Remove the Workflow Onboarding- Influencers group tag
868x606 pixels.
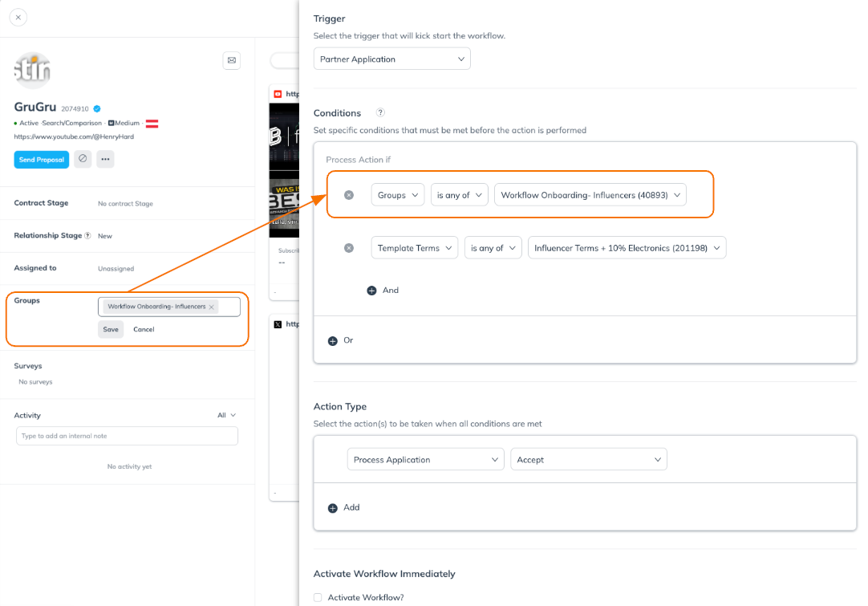[x=212, y=307]
